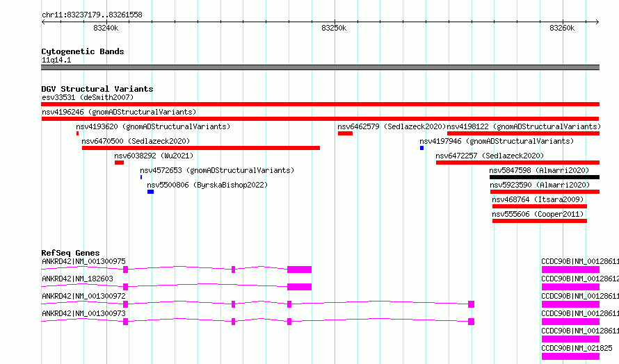619x364 pixels.
Task: Click the red bar under nsv4198122
Action: click(524, 133)
